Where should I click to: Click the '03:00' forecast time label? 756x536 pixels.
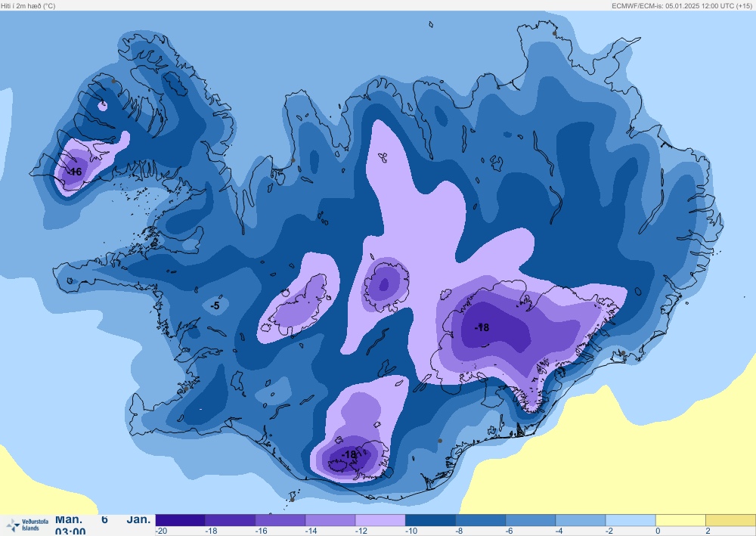[70, 531]
